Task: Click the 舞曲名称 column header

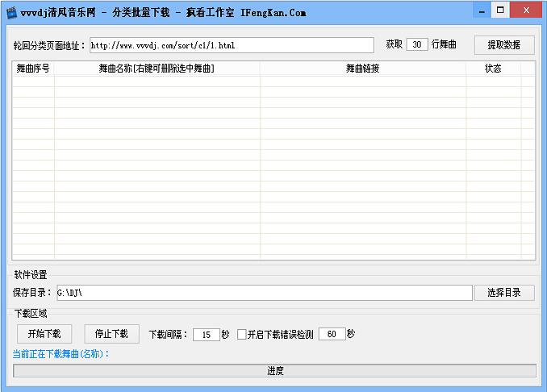Action: coord(157,69)
